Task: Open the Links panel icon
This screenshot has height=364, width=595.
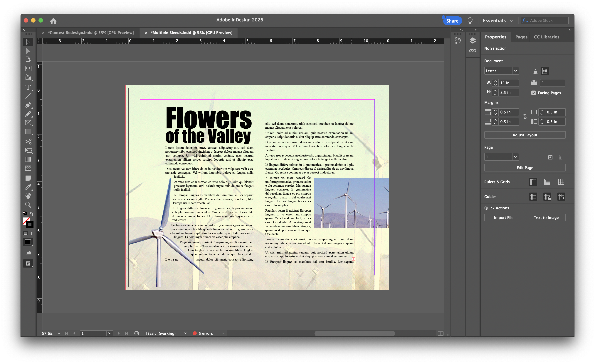Action: click(473, 51)
